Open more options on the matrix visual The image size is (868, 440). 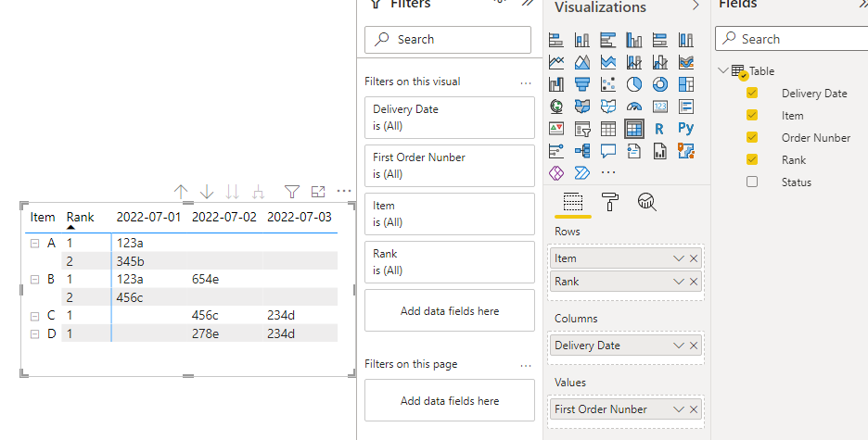344,191
